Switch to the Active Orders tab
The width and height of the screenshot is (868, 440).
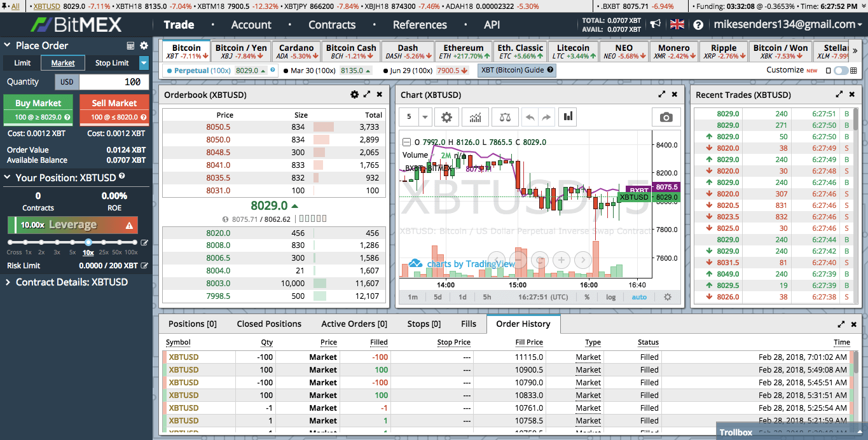[354, 324]
